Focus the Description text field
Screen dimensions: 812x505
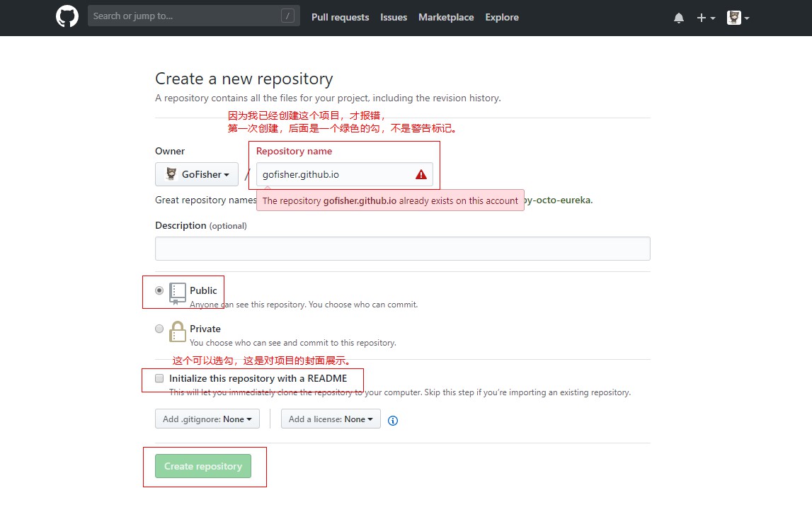[402, 249]
